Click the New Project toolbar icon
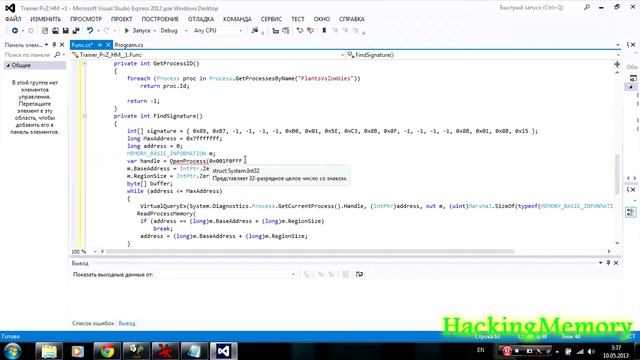This screenshot has height=360, width=640. coord(44,31)
